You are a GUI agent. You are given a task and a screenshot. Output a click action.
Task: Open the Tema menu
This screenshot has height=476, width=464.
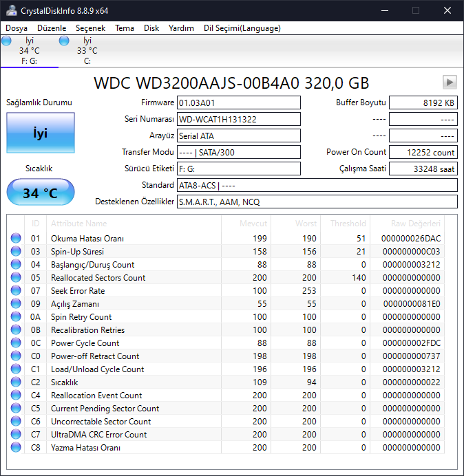point(125,28)
